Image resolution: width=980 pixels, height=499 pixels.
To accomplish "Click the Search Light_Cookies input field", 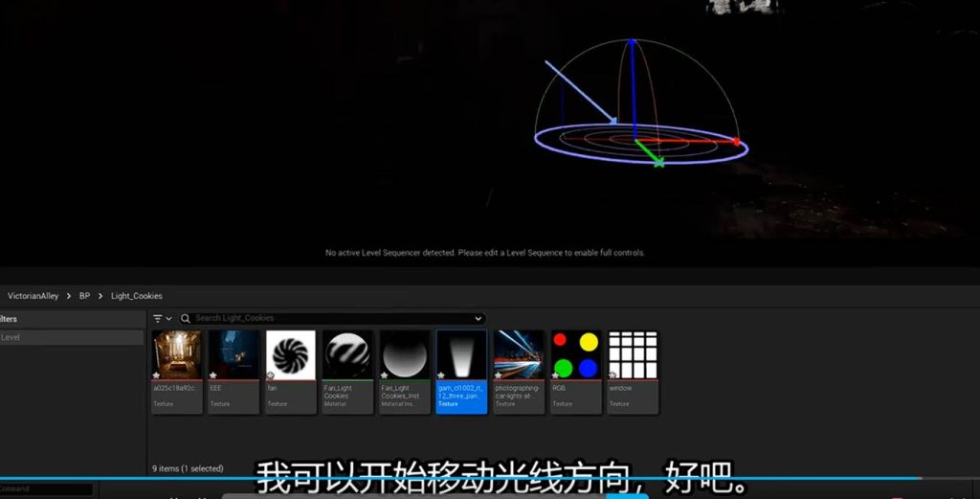I will point(325,318).
